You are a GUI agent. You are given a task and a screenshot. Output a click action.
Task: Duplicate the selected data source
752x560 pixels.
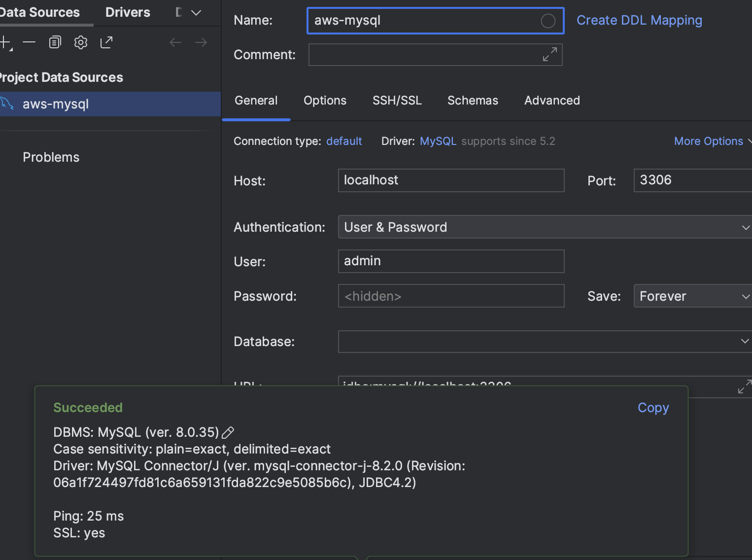pyautogui.click(x=55, y=42)
